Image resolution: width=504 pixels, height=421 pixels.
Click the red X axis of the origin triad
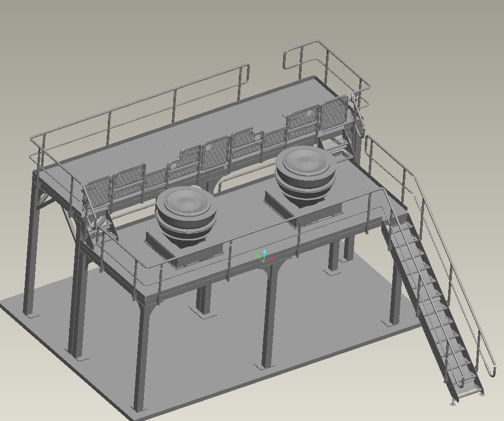[273, 258]
